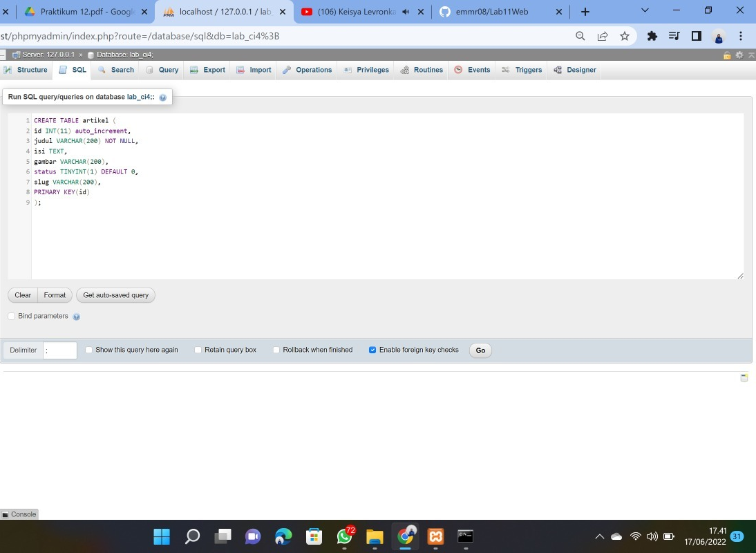Image resolution: width=756 pixels, height=553 pixels.
Task: Click the help icon beside "Run SQL query/queries"
Action: [163, 97]
